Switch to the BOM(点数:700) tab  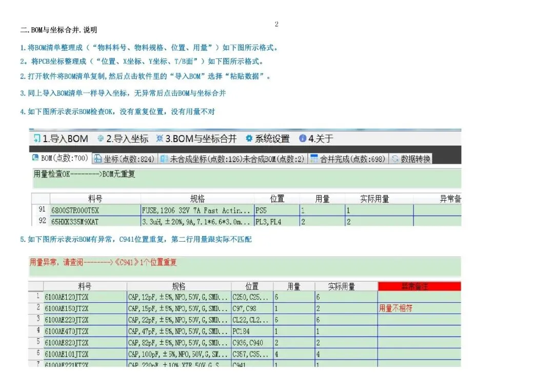tap(60, 159)
